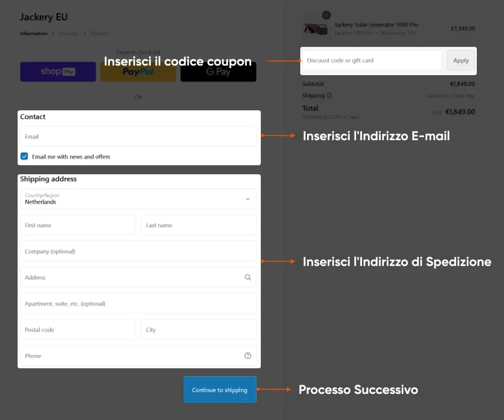504x420 pixels.
Task: Click the First name input
Action: [78, 225]
